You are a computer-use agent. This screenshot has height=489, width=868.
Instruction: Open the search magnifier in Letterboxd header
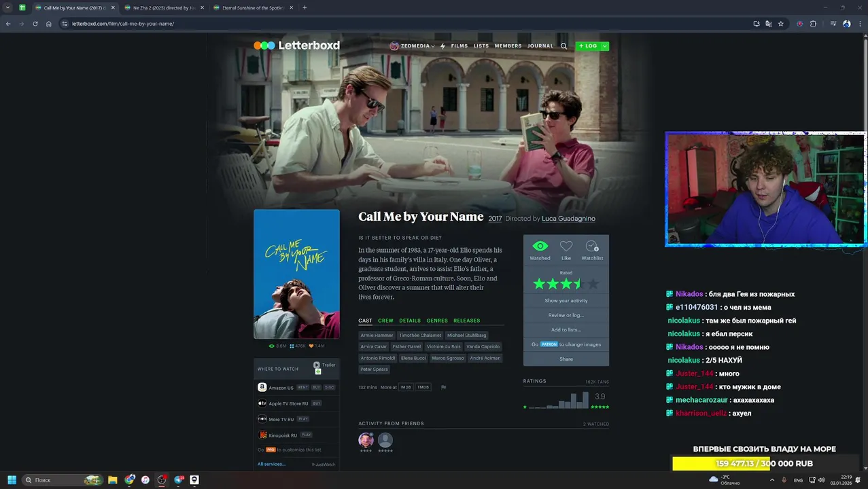[x=563, y=46]
